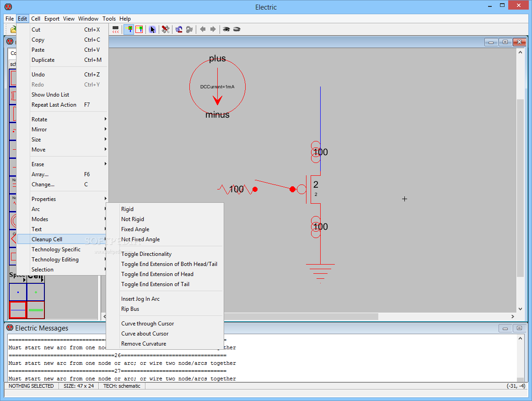This screenshot has height=401, width=532.
Task: Select the green bus pin palette cell
Action: (x=36, y=292)
